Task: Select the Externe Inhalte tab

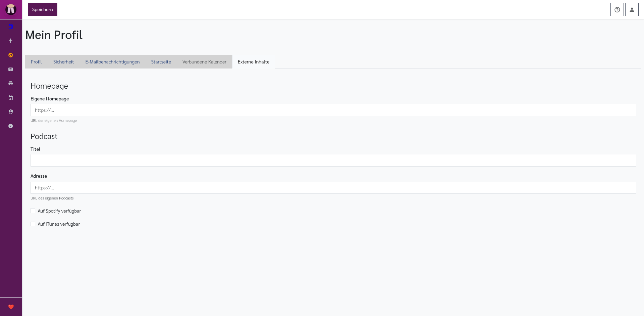Action: 254,62
